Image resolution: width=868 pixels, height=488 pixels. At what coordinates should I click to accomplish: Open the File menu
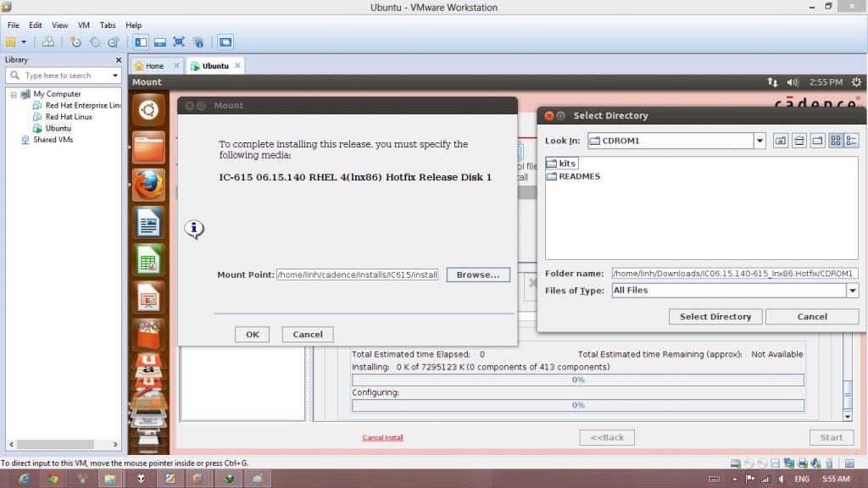tap(14, 25)
